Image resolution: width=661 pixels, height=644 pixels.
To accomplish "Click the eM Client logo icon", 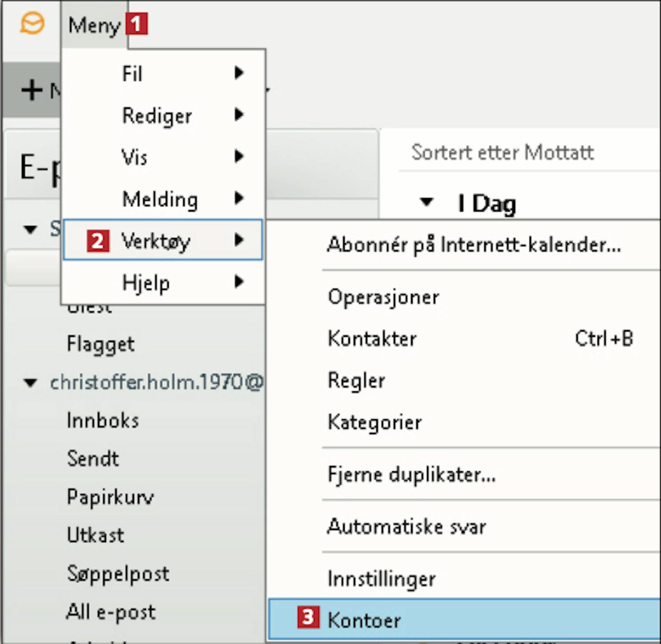I will coord(32,24).
